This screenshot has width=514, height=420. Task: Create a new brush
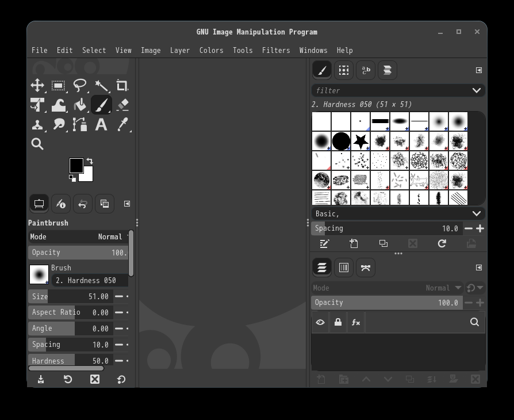354,243
